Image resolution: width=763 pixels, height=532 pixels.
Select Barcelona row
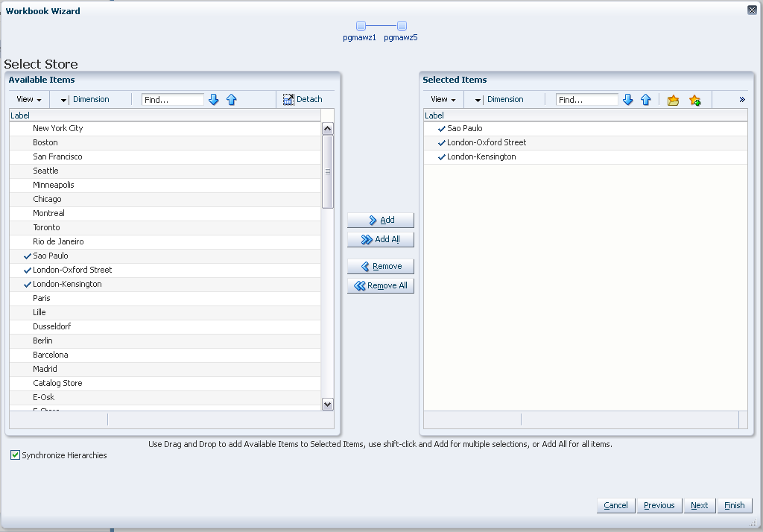point(165,355)
